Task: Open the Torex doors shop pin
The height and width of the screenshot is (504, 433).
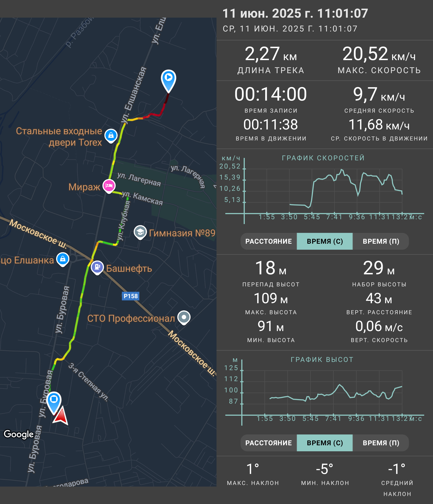Action: coord(111,136)
